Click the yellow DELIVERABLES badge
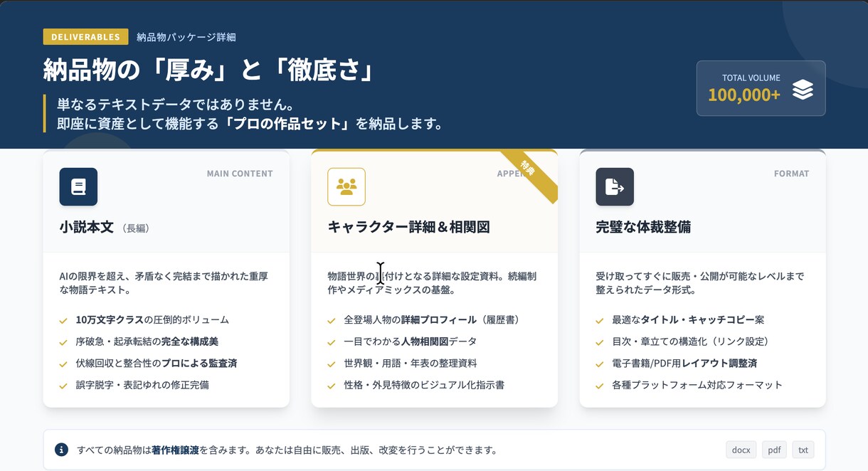Image resolution: width=868 pixels, height=471 pixels. [x=85, y=37]
